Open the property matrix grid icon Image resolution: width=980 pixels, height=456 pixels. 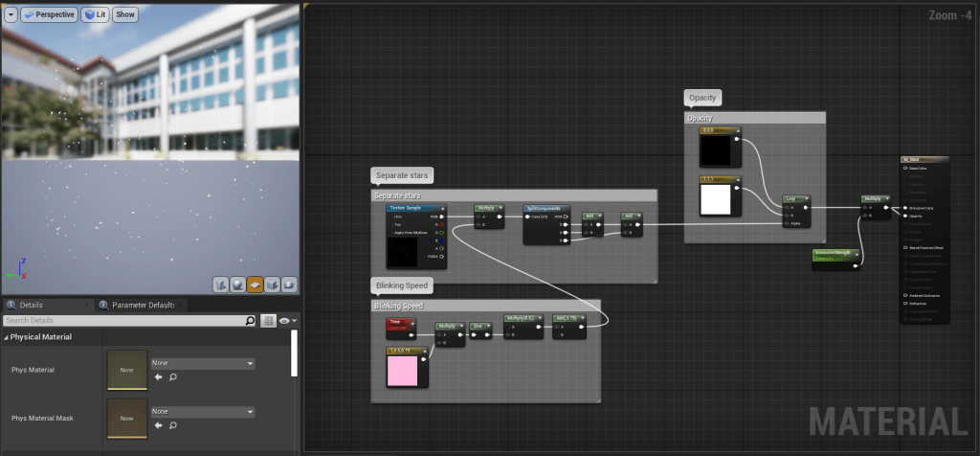coord(268,320)
